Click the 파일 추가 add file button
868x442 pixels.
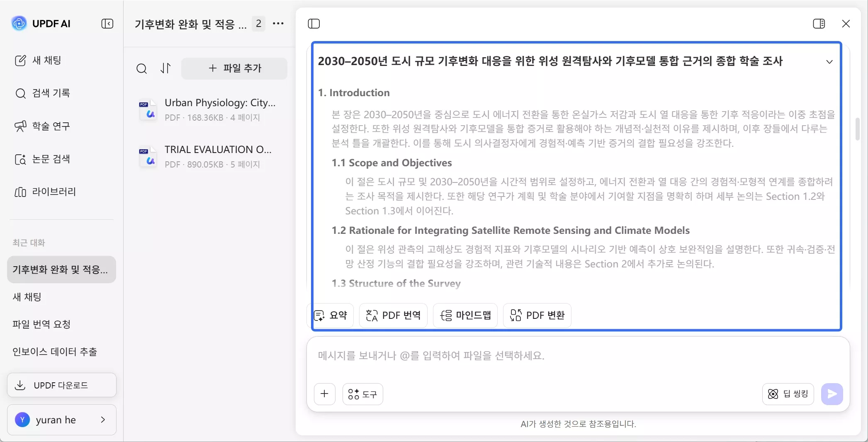click(x=234, y=68)
